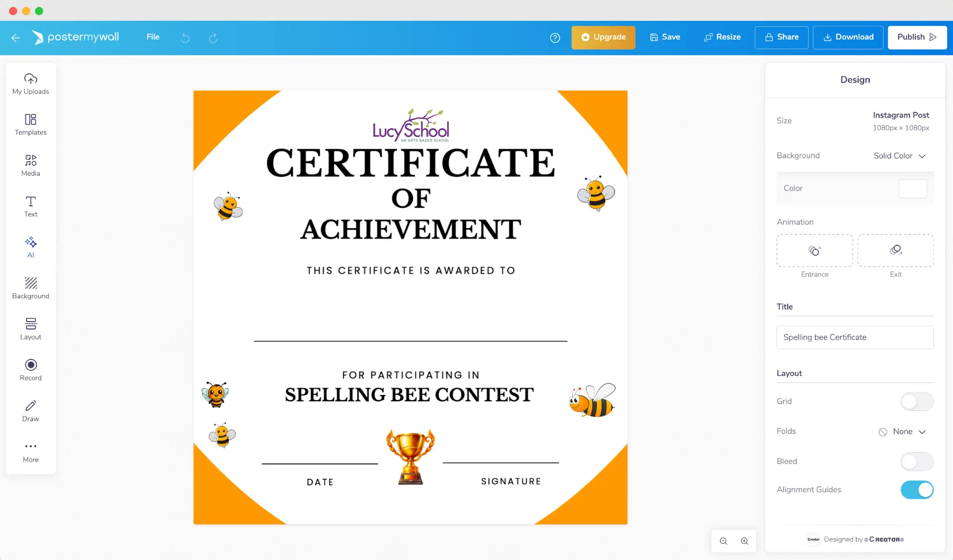
Task: Select the trophy image on certificate
Action: [410, 457]
